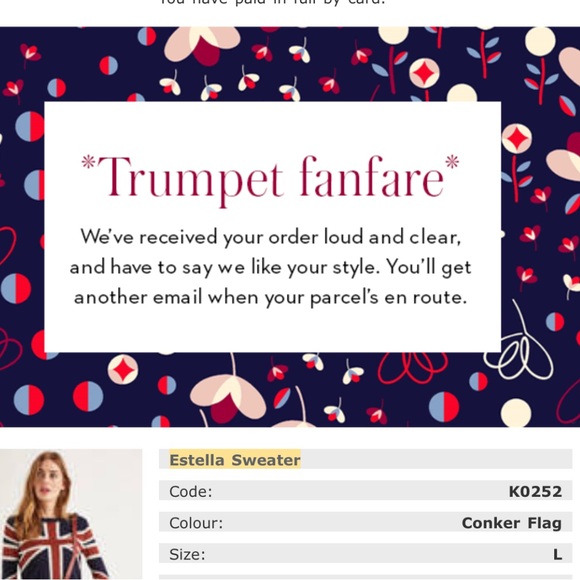View the Union Jack sweater product thumbnail

point(71,514)
